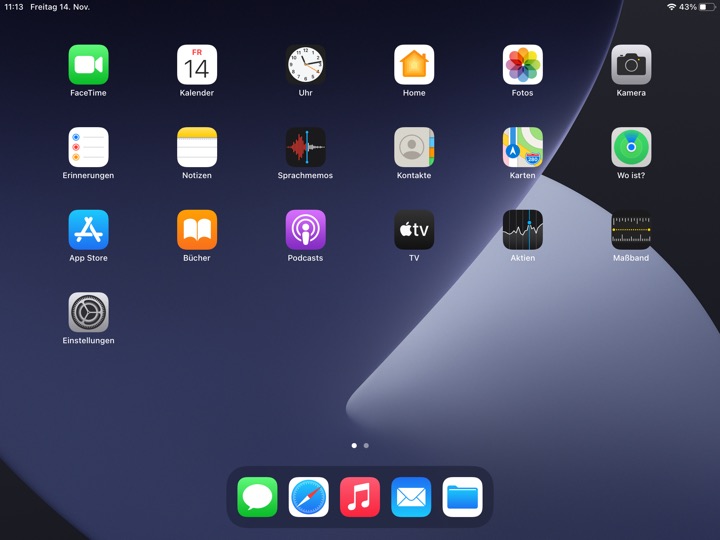Viewport: 720px width, 540px height.
Task: Open Mail from the dock
Action: point(411,497)
